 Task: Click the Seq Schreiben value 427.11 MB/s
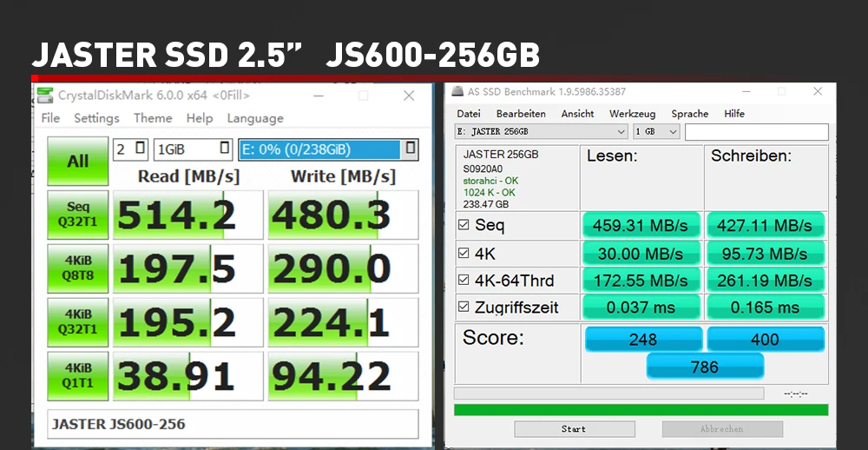click(766, 226)
